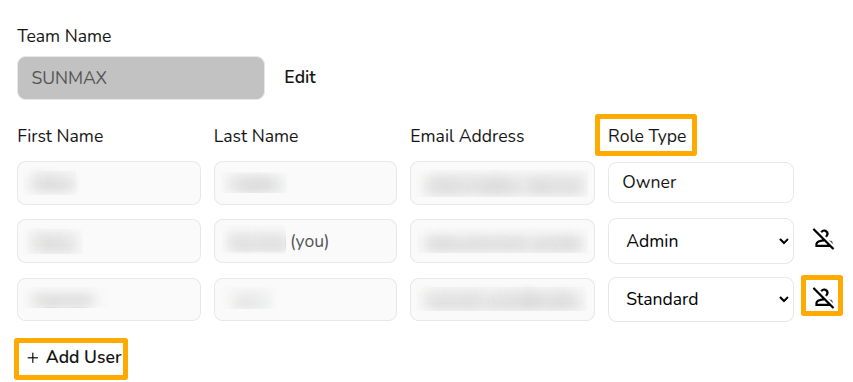Select the Standard row email address field
Viewport: 853px width, 382px height.
(502, 299)
